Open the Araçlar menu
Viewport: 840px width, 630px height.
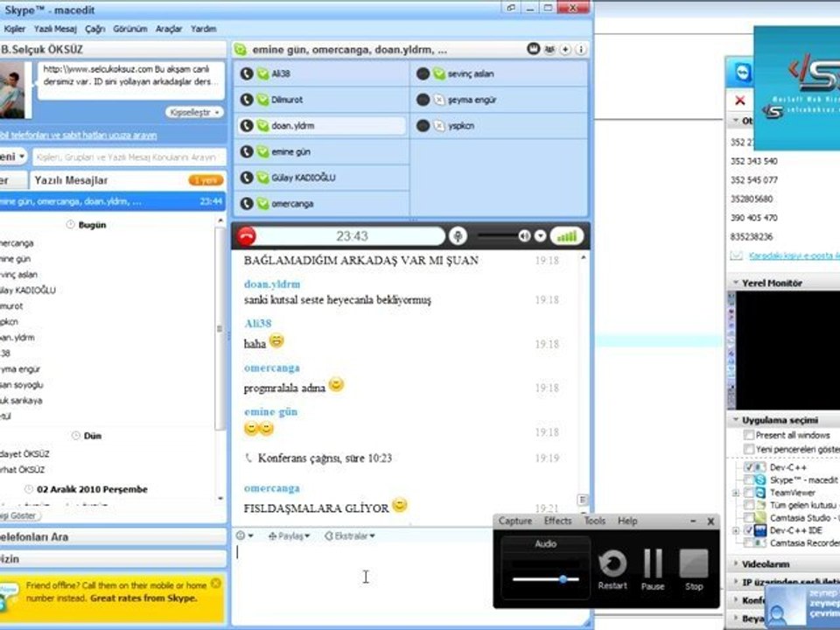click(169, 29)
